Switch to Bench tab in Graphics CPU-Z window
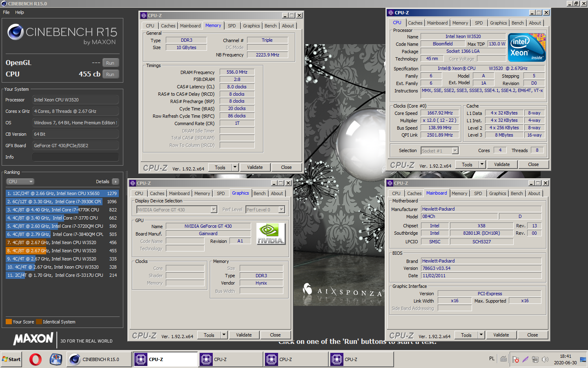The image size is (588, 368). coord(259,193)
